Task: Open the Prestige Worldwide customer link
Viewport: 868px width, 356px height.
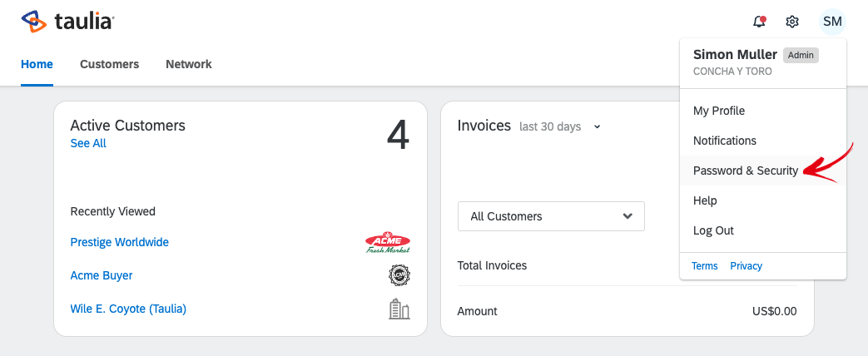Action: point(120,242)
